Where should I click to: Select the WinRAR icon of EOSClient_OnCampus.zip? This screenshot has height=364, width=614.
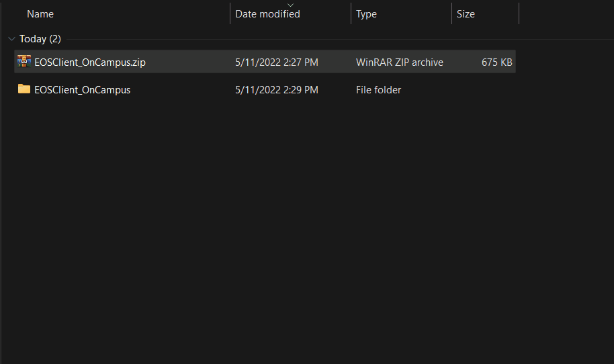click(24, 62)
